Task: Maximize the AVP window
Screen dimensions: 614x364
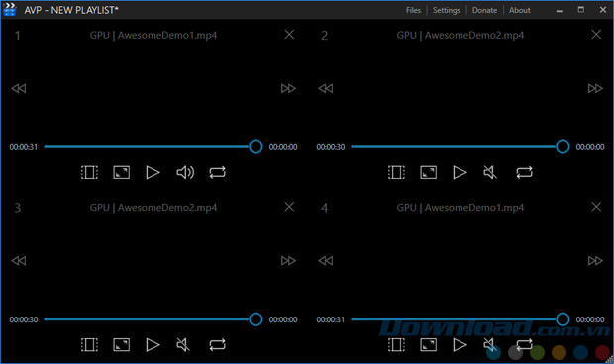Action: (581, 9)
